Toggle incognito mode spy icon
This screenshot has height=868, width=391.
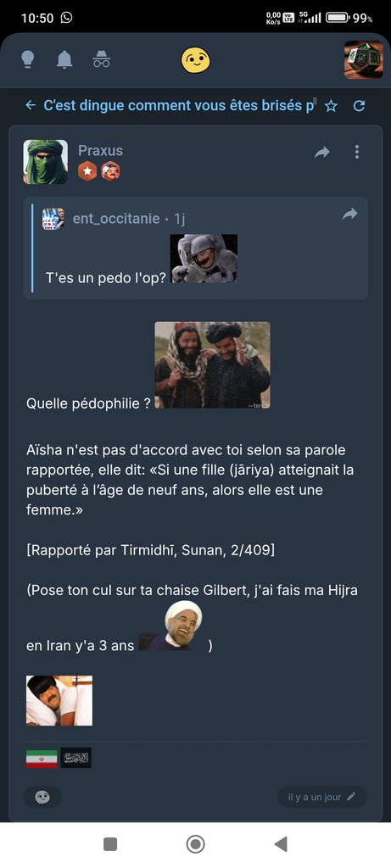[x=101, y=59]
